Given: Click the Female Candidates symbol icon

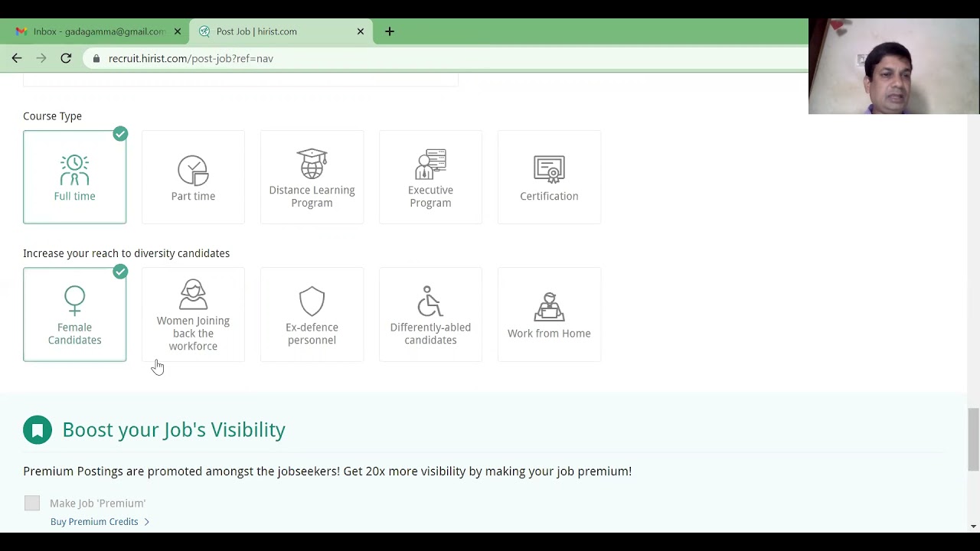Looking at the screenshot, I should [74, 301].
